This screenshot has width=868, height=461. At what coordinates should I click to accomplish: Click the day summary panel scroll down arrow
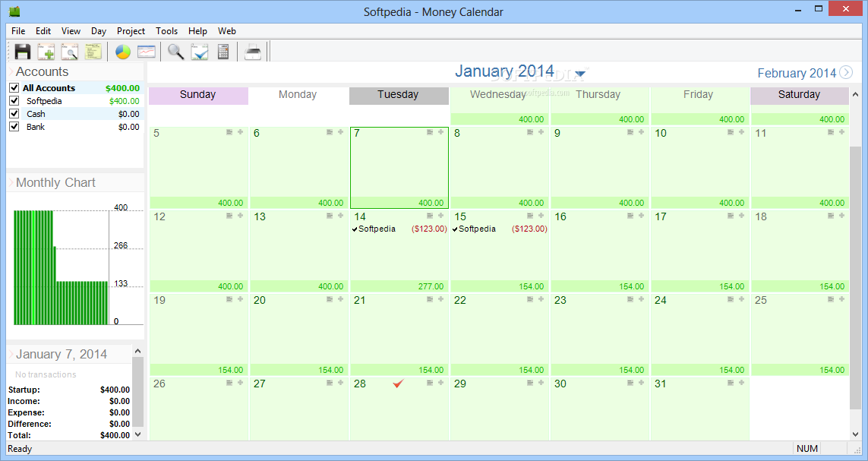[x=138, y=435]
